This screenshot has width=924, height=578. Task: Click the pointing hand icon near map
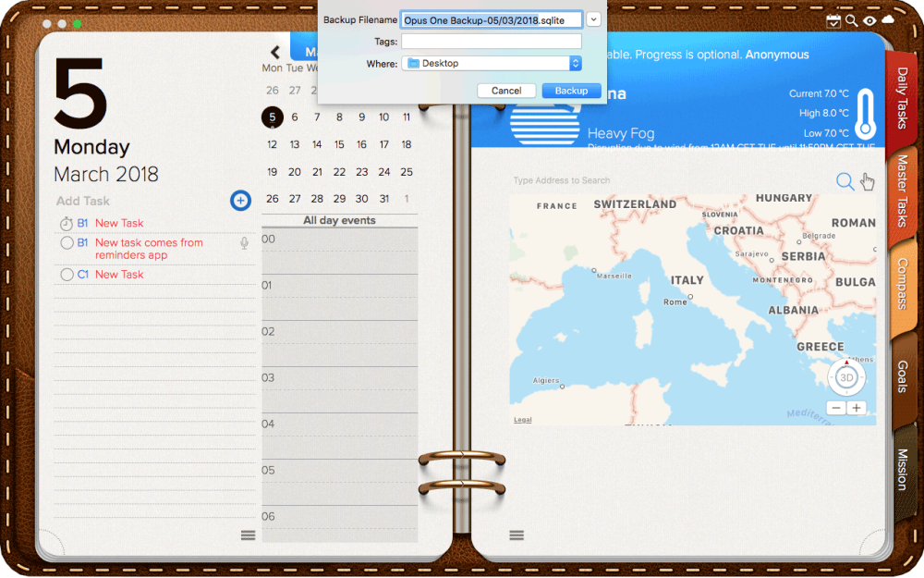(x=868, y=181)
